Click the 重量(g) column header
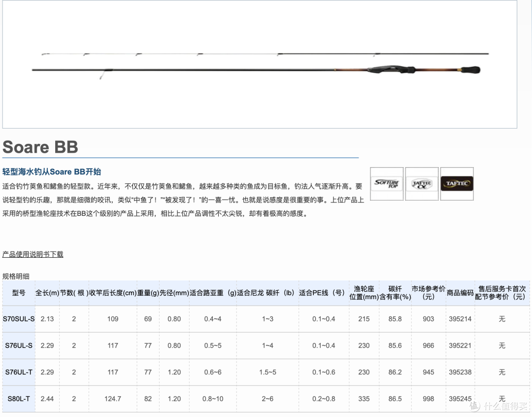Screen dimensions: 532x417 tap(148, 293)
